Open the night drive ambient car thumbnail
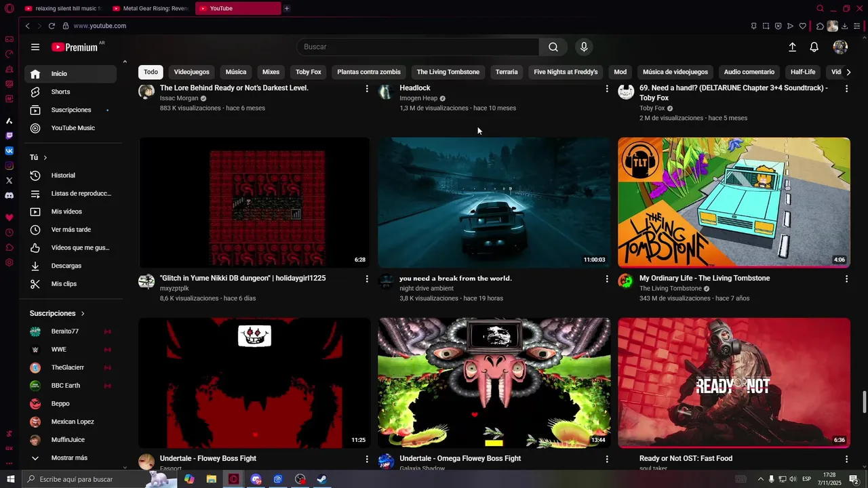 [x=494, y=203]
